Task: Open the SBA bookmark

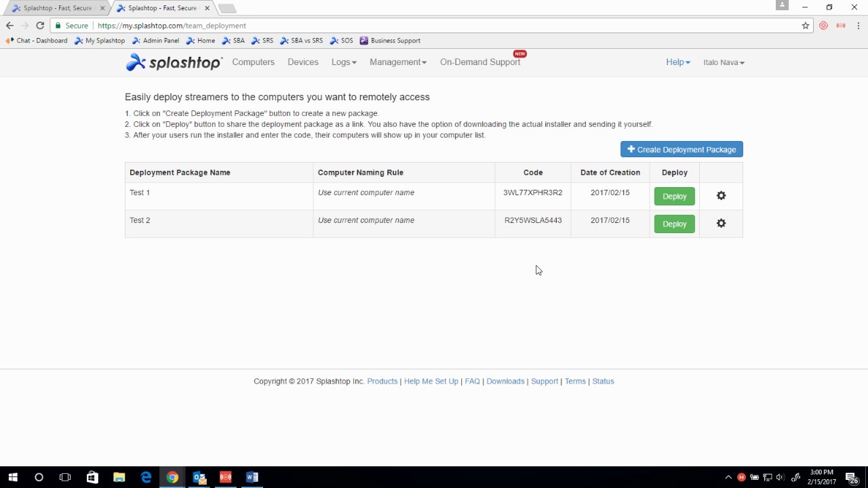Action: pos(233,41)
